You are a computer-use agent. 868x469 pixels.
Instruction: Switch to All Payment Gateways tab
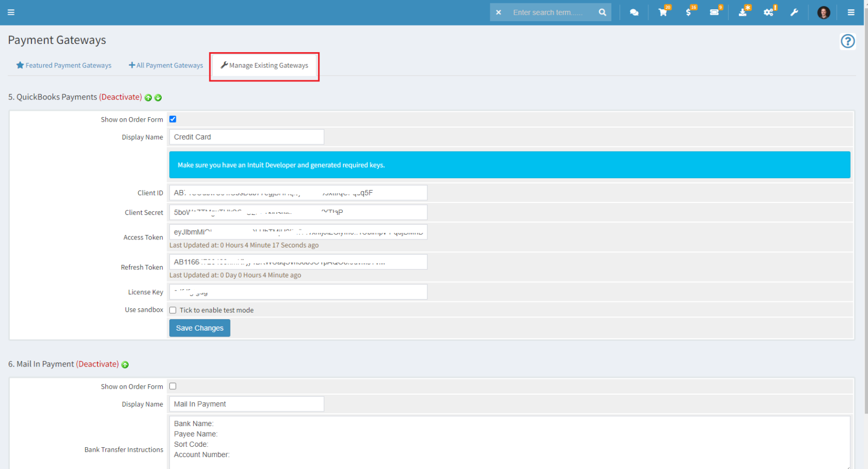pos(166,65)
